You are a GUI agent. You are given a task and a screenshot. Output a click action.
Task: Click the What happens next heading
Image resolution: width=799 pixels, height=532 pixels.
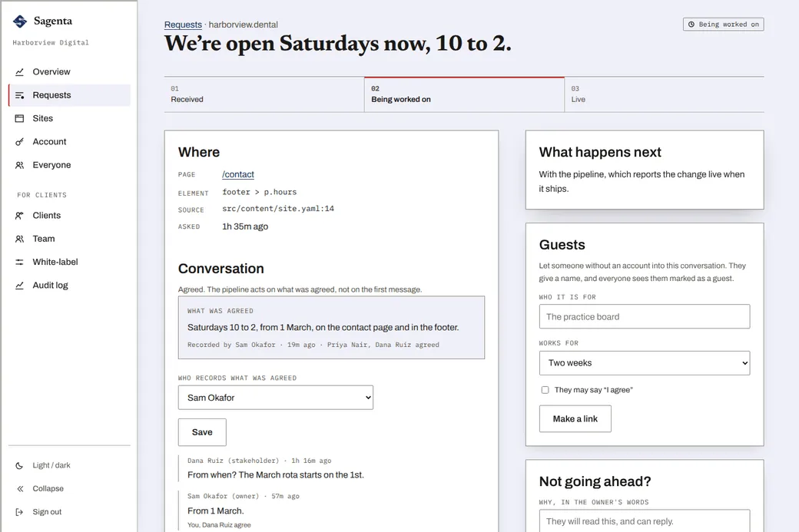pyautogui.click(x=600, y=152)
